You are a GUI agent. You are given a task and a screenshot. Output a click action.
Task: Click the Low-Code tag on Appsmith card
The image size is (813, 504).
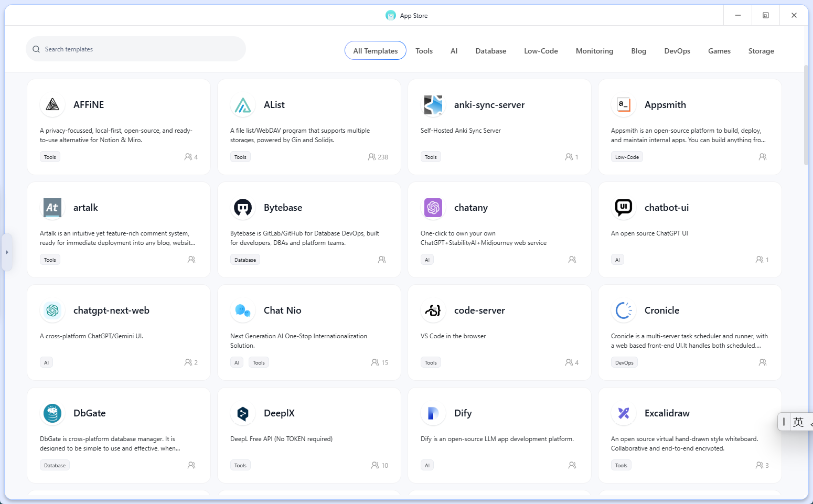[627, 157]
